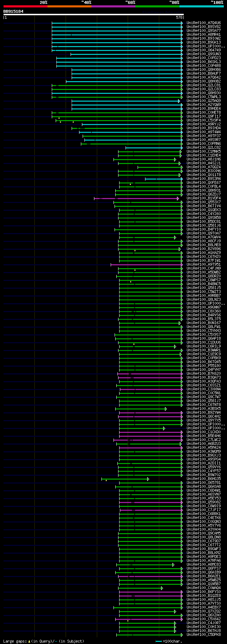Click hit label UniRef100_C4J0R7
The image size is (227, 644).
coord(204,623)
